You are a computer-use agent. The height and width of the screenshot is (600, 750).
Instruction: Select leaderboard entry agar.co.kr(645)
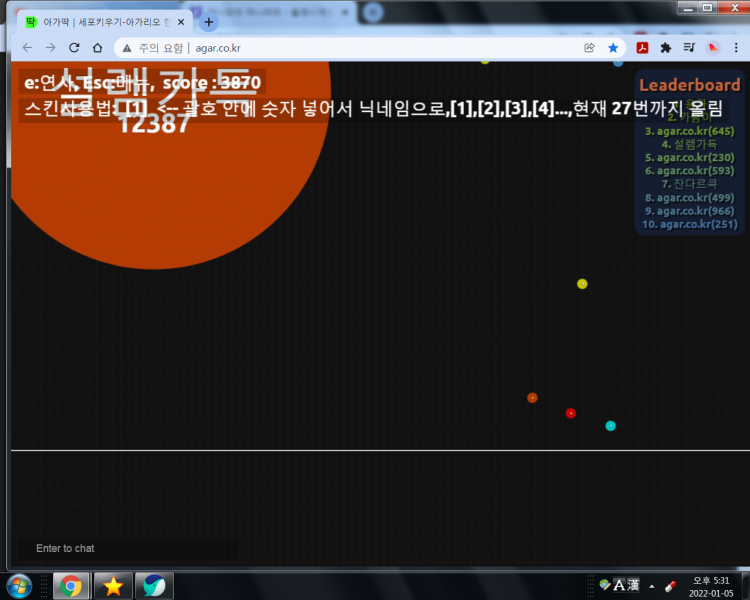(689, 131)
